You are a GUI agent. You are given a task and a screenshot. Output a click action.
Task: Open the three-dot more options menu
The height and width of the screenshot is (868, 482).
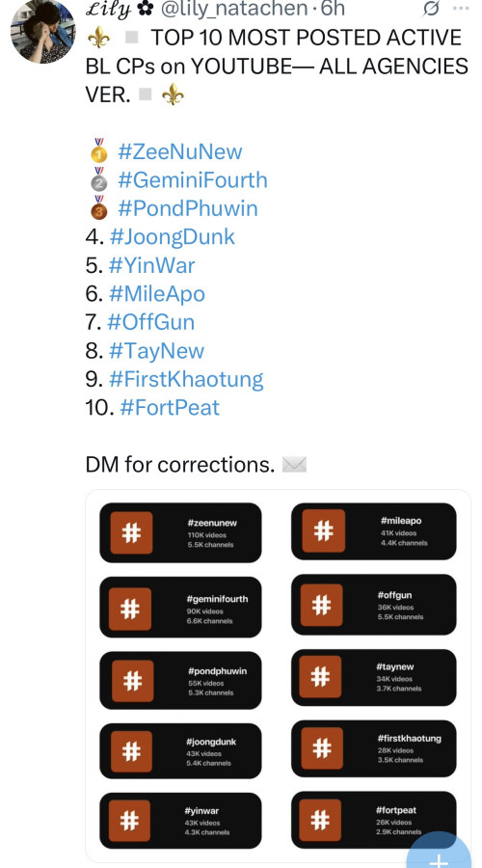pyautogui.click(x=460, y=9)
